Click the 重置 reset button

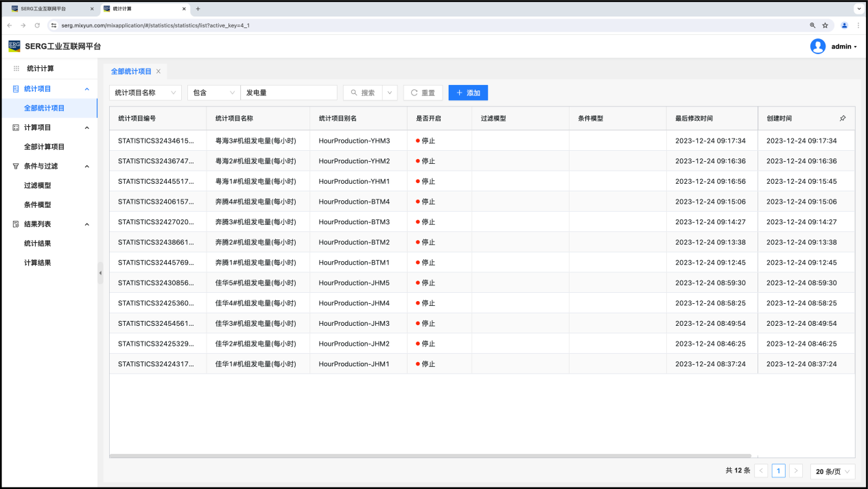423,93
